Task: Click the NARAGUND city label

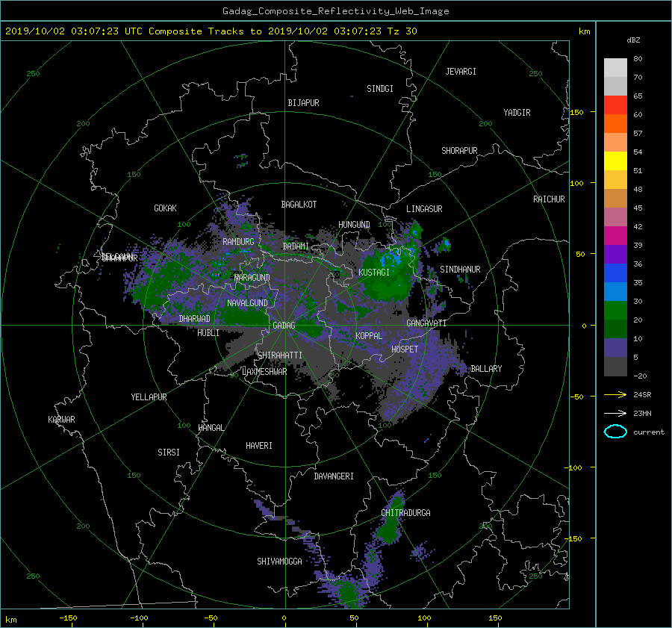Action: pos(252,278)
